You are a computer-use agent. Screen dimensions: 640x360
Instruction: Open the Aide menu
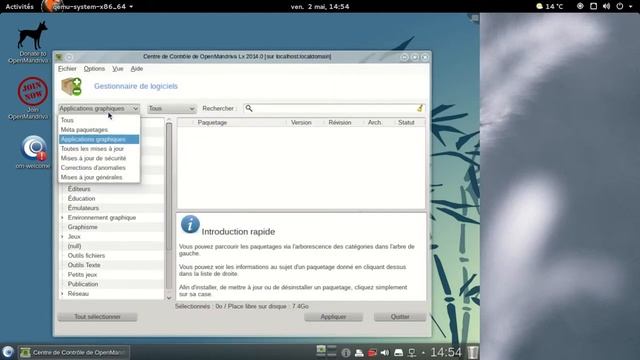137,69
